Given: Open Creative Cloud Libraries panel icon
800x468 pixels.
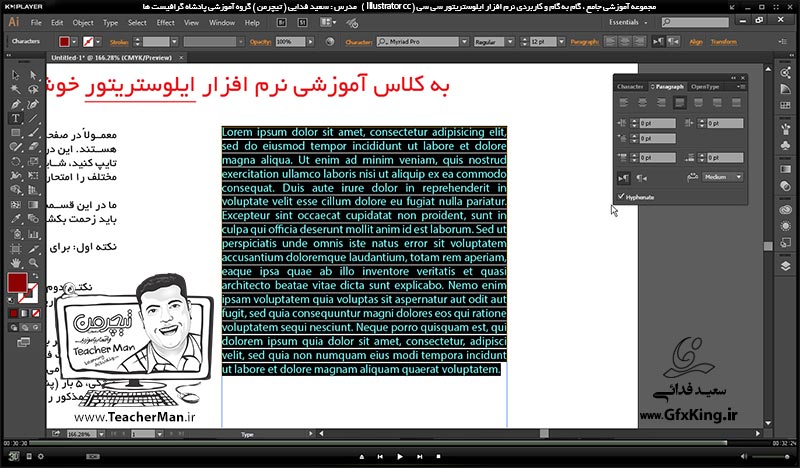Looking at the screenshot, I should coord(785,210).
